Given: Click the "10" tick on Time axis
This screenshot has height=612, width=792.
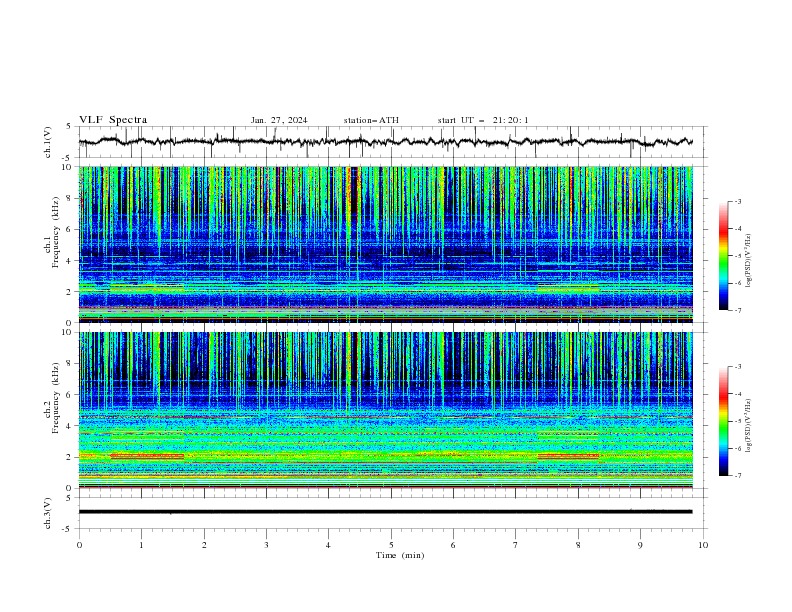Looking at the screenshot, I should [703, 545].
